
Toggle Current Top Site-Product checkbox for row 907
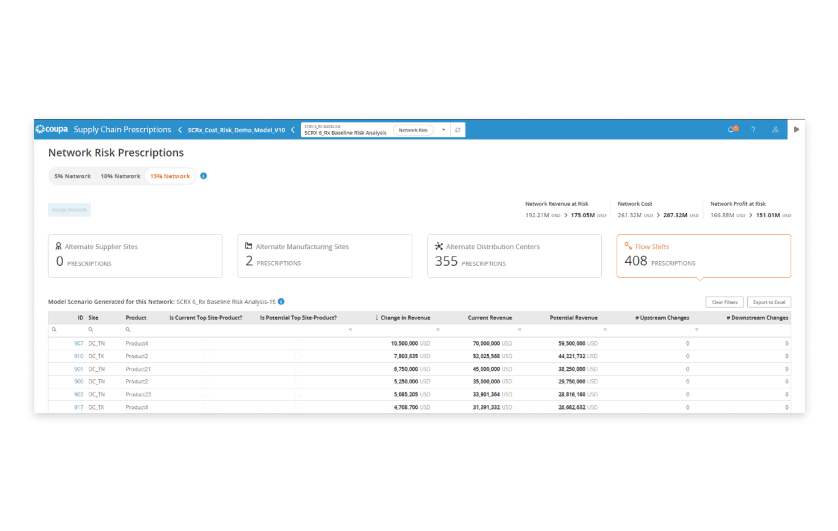point(206,343)
